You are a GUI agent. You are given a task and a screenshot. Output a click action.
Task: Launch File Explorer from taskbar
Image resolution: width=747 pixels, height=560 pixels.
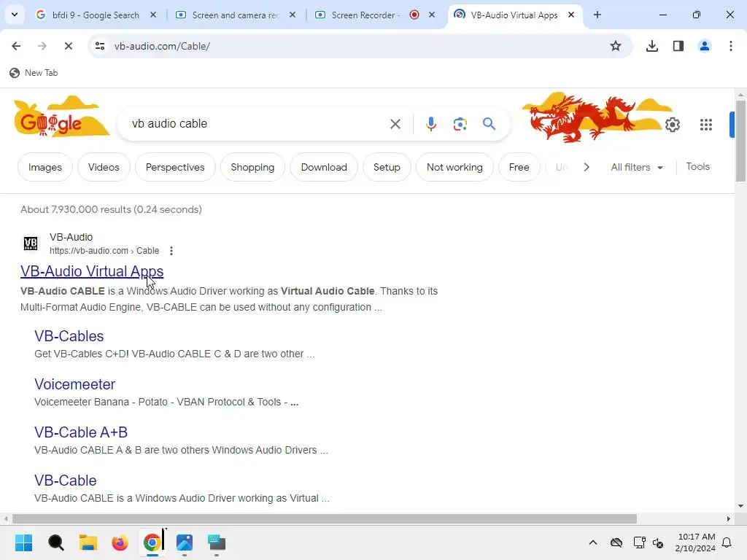(x=88, y=542)
